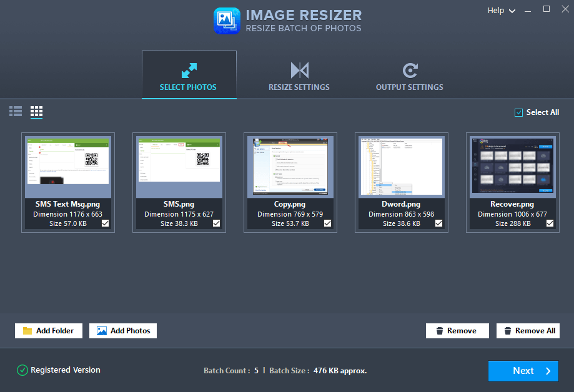
Task: Open the Dword.png thumbnail
Action: (401, 165)
